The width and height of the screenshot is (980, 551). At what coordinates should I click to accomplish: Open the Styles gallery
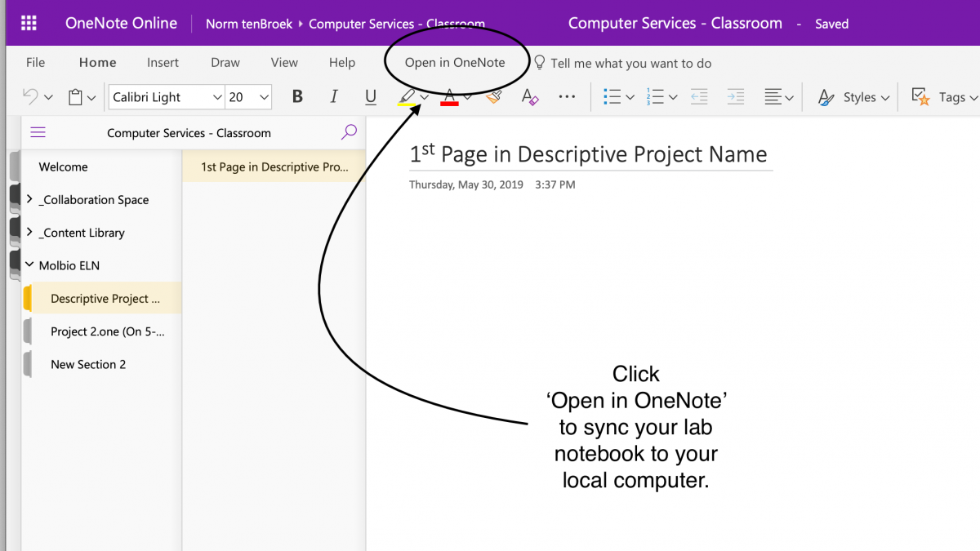[853, 97]
